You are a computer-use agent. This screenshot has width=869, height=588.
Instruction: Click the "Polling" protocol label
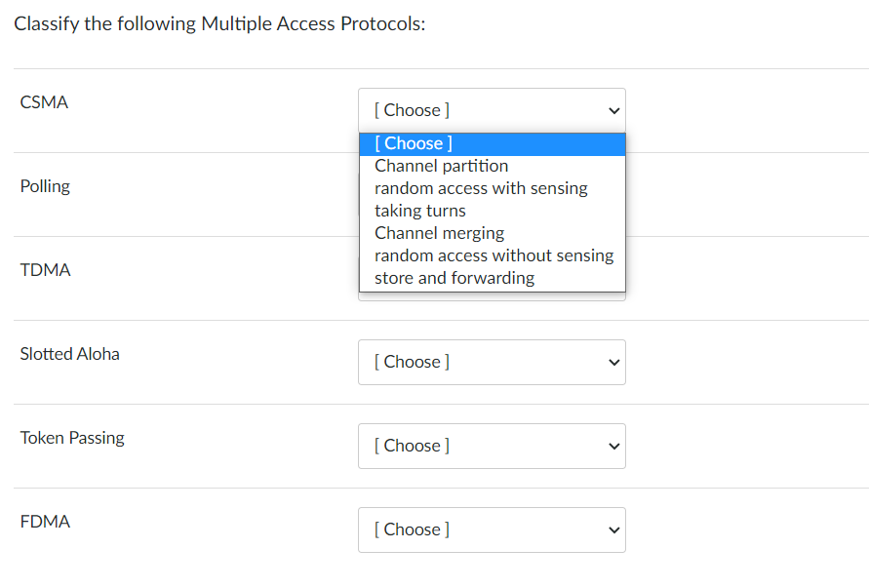point(45,185)
